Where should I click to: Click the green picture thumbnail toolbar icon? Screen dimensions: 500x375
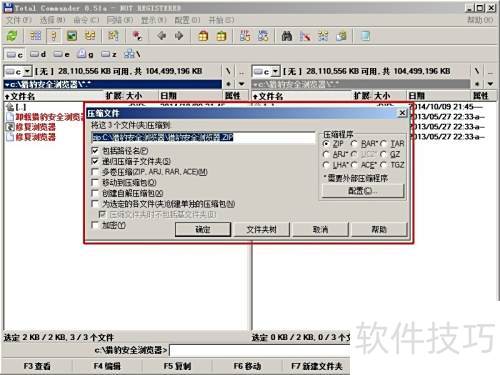click(72, 36)
